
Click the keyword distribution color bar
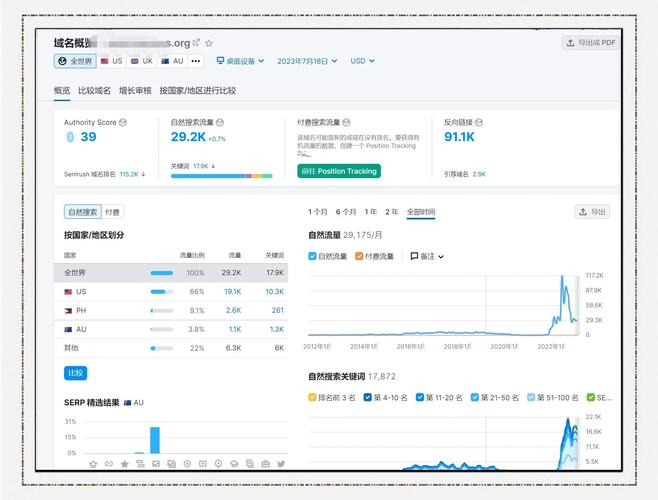tap(222, 176)
